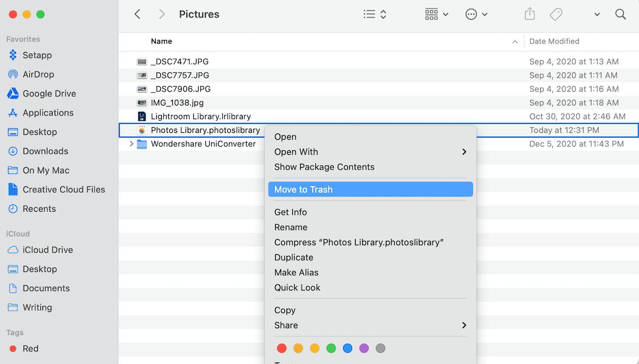This screenshot has width=639, height=364.
Task: Expand the Wondershare UniConverter folder
Action: pos(131,144)
